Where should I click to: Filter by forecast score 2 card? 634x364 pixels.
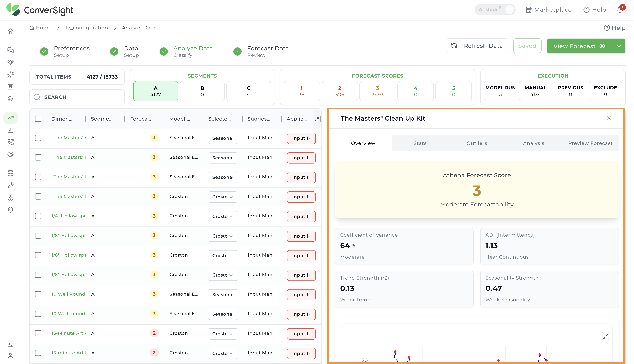pyautogui.click(x=339, y=91)
